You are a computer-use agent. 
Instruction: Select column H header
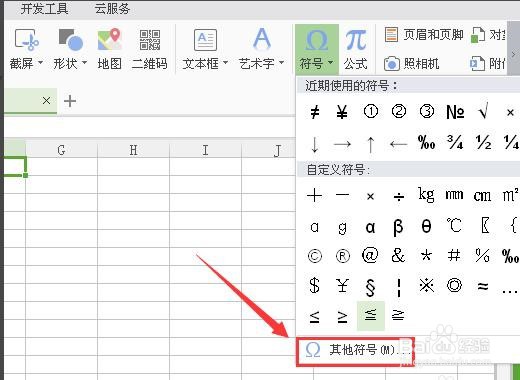(x=133, y=150)
